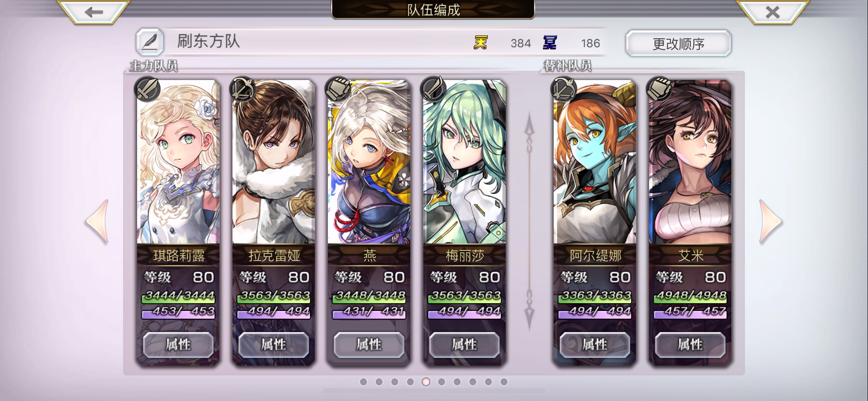Select the sixth team page dot

[441, 382]
